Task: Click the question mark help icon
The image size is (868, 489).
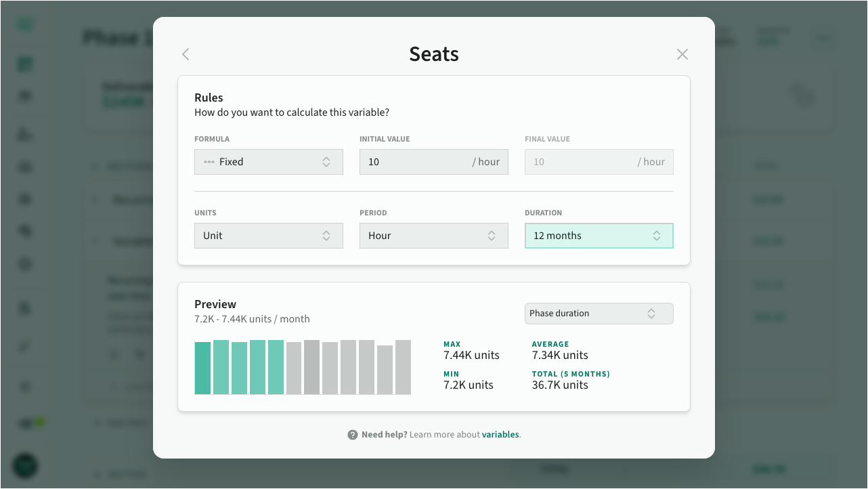Action: click(353, 435)
